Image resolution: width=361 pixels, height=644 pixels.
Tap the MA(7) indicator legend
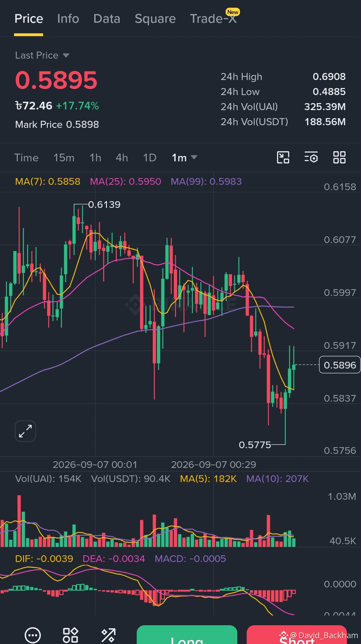tap(48, 181)
